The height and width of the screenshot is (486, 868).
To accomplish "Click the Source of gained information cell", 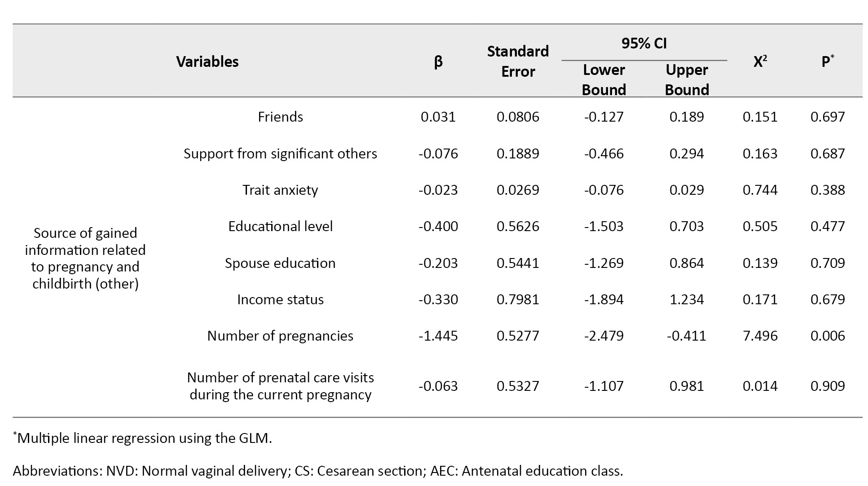I will [x=85, y=258].
